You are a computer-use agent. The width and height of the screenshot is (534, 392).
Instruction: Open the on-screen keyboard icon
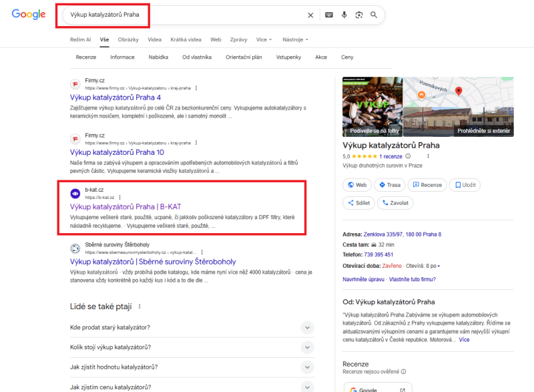[x=328, y=15]
